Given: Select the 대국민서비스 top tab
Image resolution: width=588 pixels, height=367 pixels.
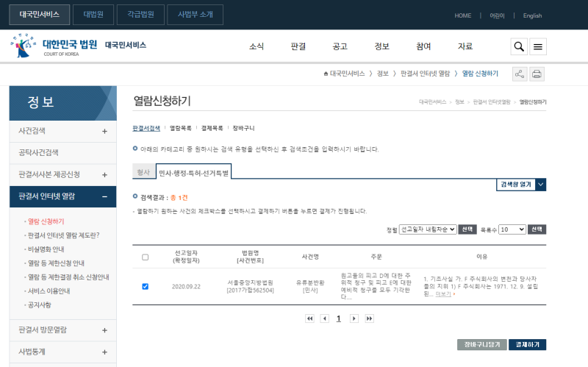Looking at the screenshot, I should click(x=40, y=15).
